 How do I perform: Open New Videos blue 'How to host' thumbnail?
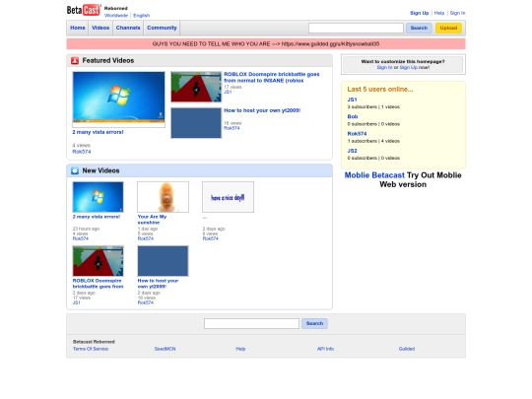click(x=163, y=261)
